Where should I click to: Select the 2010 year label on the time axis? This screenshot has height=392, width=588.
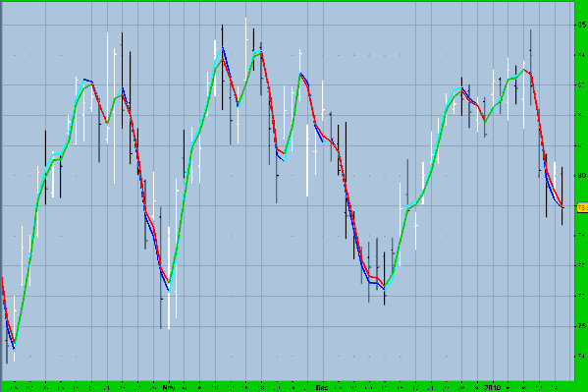[x=493, y=387]
